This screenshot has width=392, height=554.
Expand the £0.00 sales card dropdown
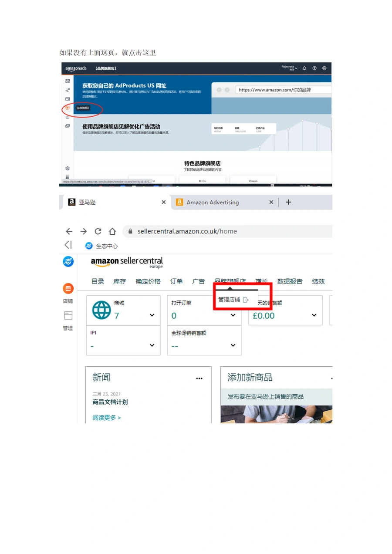[314, 315]
